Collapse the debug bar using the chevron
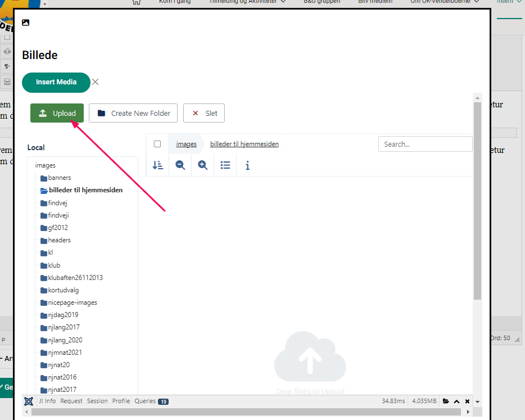Screen dimensions: 525x420 [457, 401]
